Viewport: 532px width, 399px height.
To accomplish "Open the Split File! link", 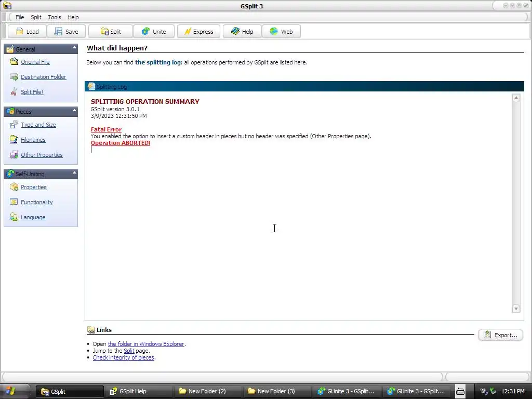I will pos(32,92).
